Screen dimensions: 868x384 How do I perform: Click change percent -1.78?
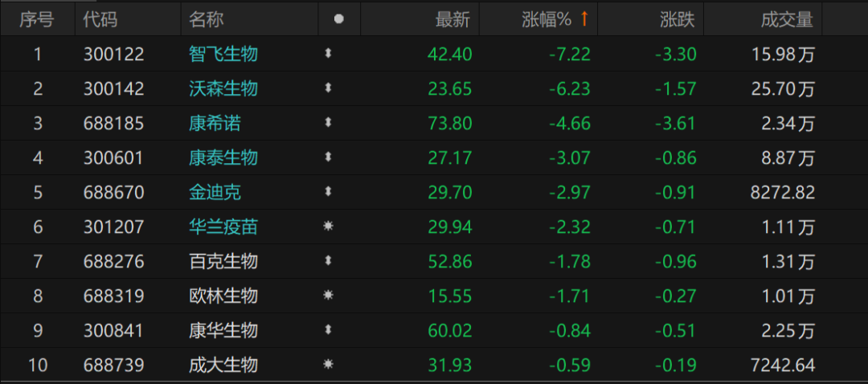(x=570, y=261)
